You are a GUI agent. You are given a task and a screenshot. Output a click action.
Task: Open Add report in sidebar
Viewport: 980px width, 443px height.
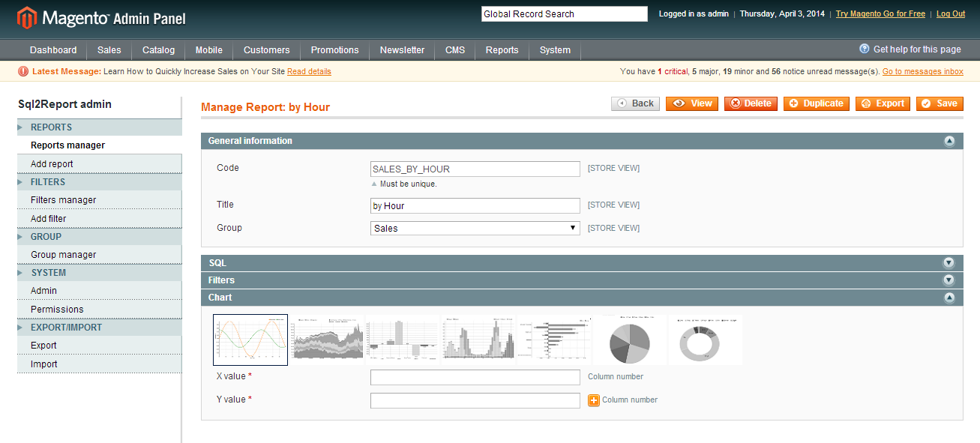pos(100,164)
